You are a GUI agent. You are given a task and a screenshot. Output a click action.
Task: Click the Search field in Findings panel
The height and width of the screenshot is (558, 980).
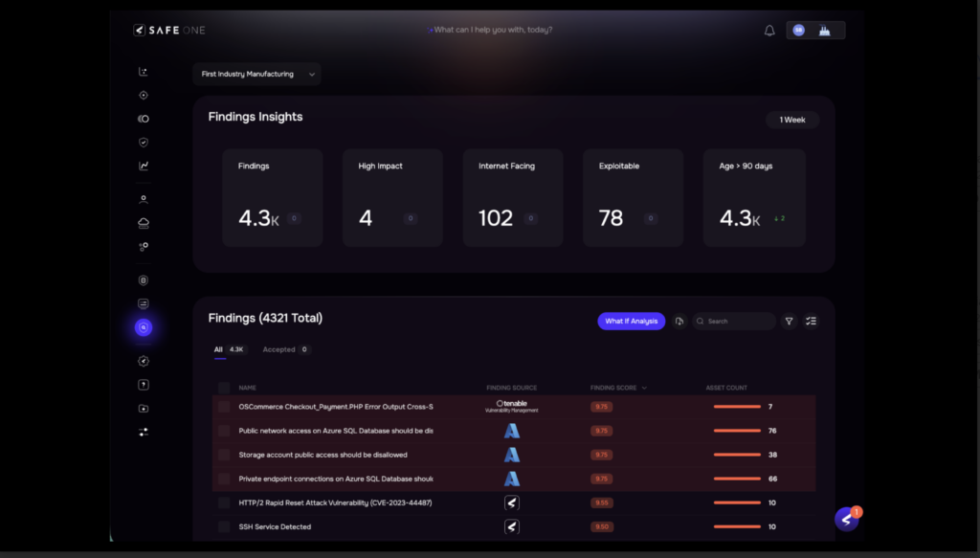(x=737, y=322)
